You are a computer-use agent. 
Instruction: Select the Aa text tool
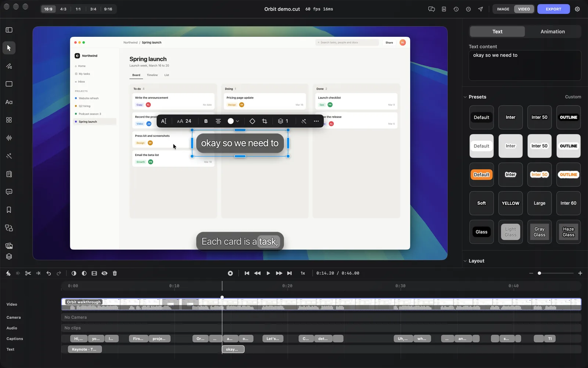(x=9, y=102)
